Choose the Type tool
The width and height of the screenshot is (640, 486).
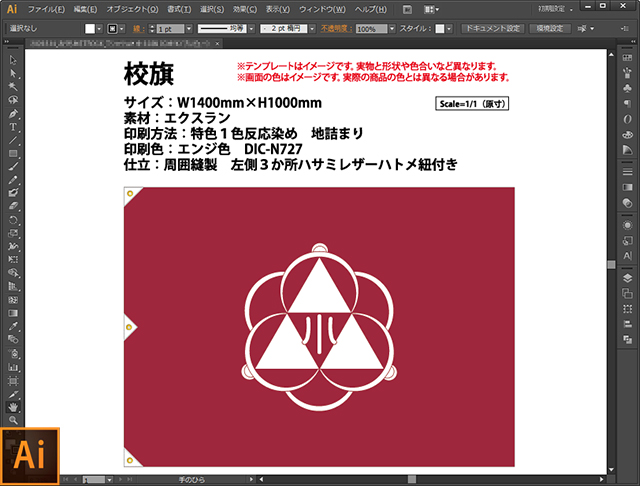(13, 127)
